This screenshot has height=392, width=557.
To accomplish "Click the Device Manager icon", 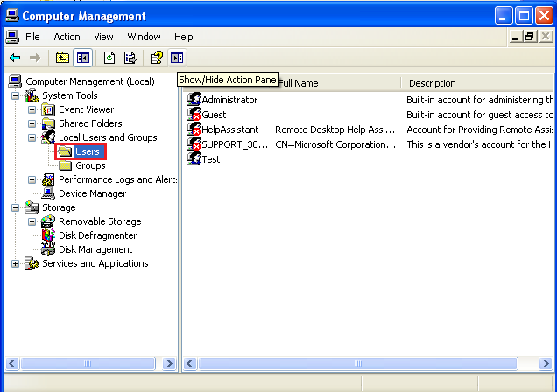I will (x=48, y=193).
